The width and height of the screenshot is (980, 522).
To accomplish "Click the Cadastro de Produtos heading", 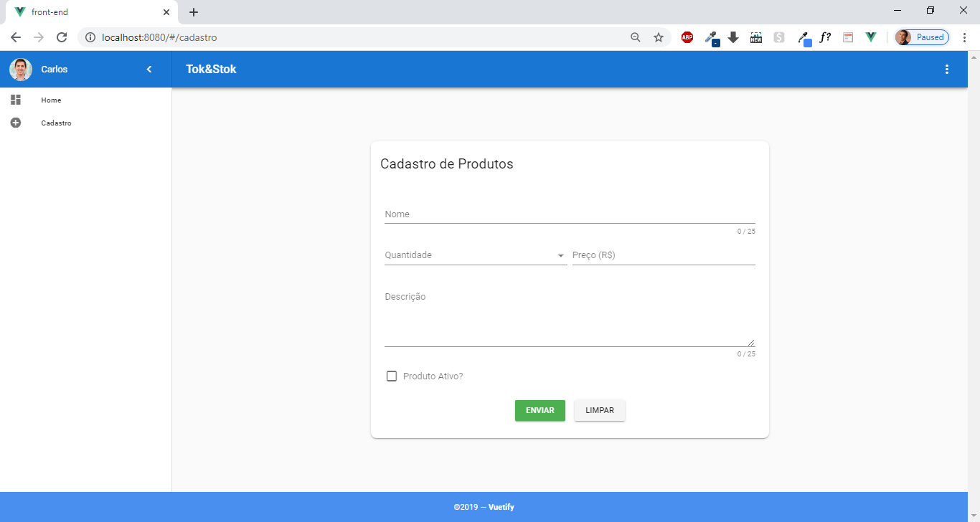I will click(447, 163).
